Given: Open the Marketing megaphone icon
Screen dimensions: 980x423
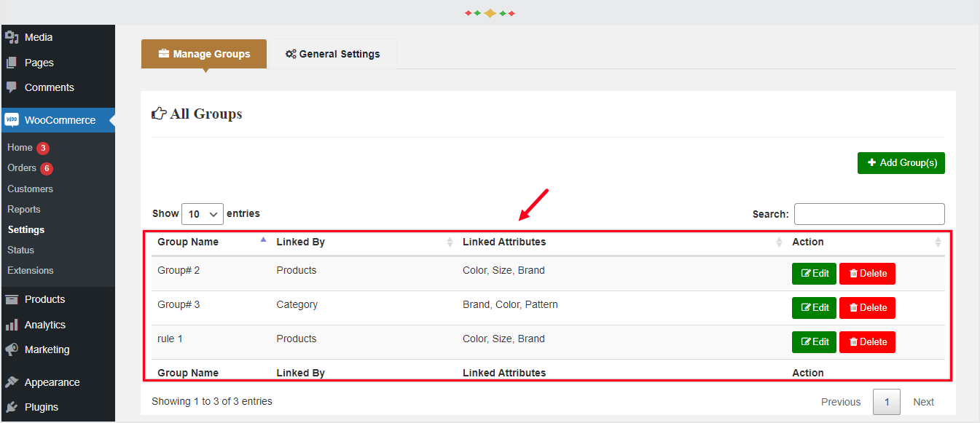Looking at the screenshot, I should tap(11, 349).
